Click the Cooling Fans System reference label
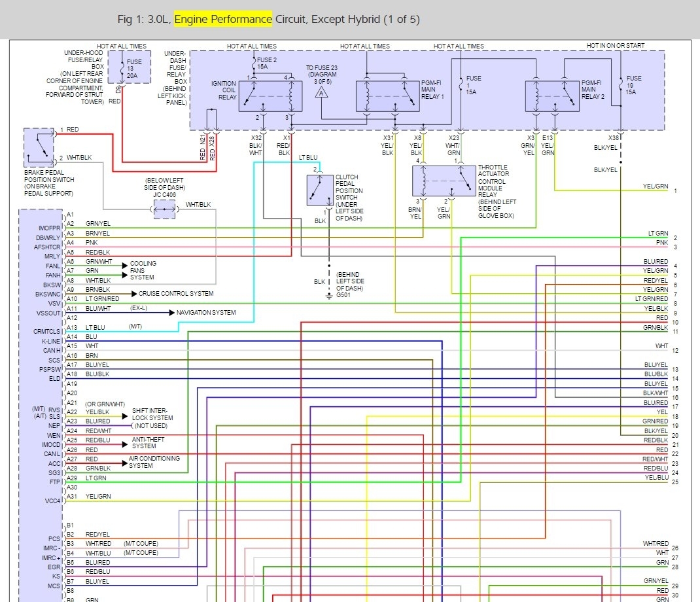Image resolution: width=700 pixels, height=602 pixels. pyautogui.click(x=143, y=270)
